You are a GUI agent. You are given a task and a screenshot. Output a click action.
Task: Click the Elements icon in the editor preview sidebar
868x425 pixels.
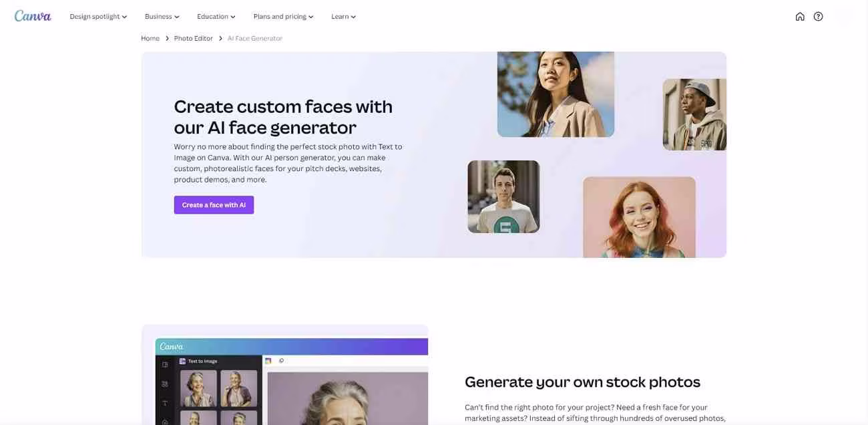pyautogui.click(x=165, y=384)
